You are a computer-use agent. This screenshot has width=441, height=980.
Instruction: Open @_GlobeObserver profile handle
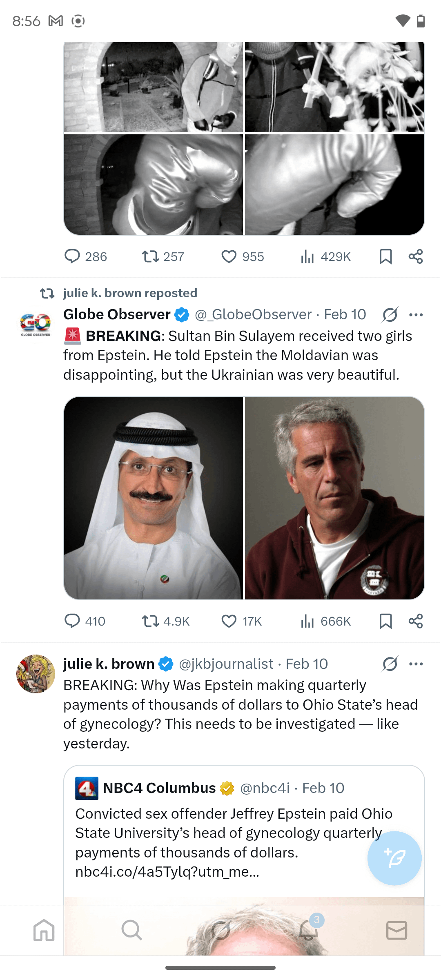click(253, 314)
